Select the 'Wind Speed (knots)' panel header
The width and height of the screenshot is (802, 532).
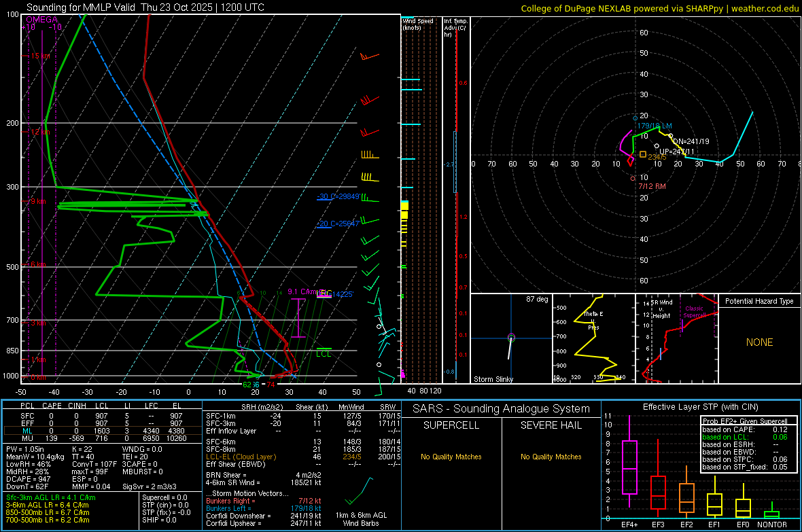pos(417,24)
